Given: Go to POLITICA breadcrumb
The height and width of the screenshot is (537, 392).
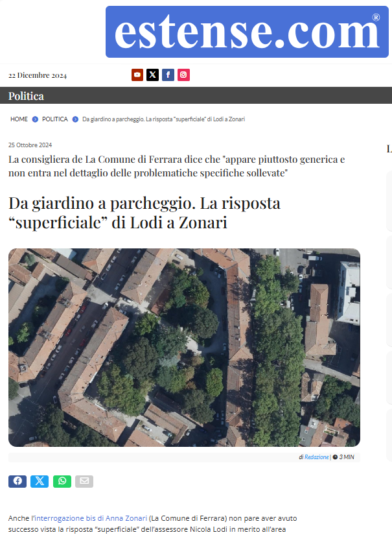Looking at the screenshot, I should pyautogui.click(x=54, y=119).
